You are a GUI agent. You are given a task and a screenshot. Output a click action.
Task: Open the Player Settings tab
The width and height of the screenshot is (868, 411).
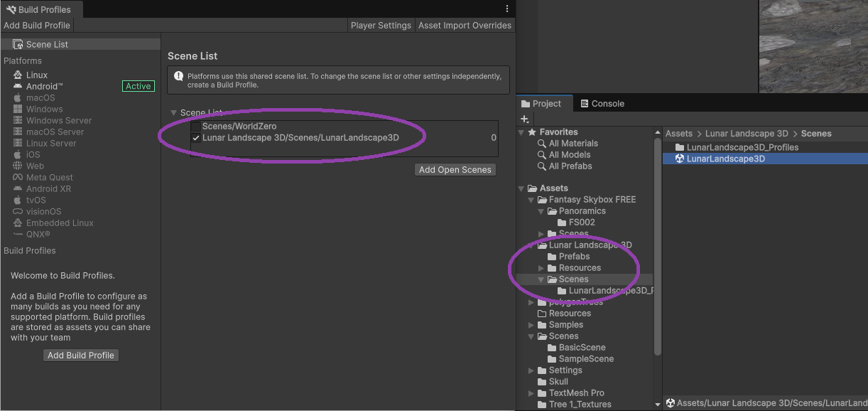381,25
